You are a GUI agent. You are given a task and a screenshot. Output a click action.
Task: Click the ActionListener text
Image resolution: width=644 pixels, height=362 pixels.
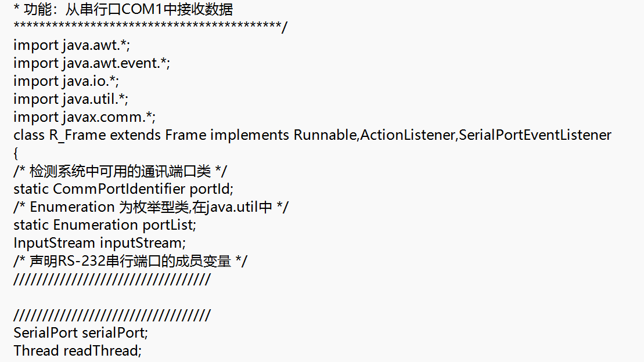tap(408, 135)
